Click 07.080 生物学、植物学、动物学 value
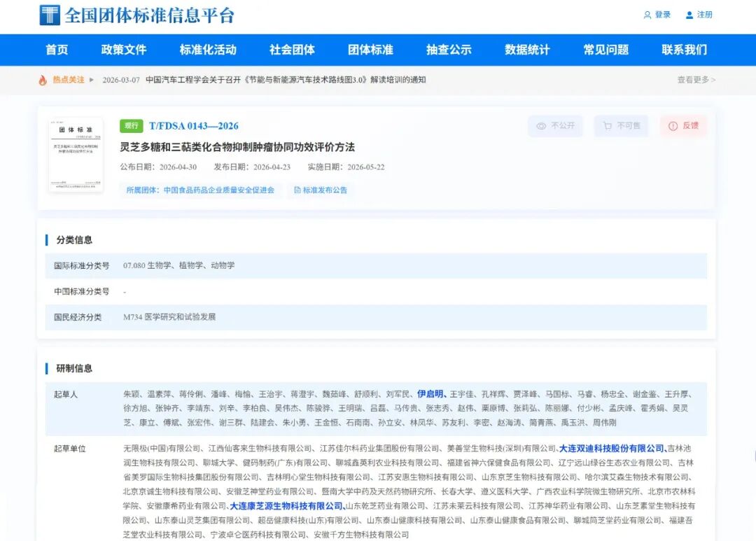Viewport: 756px width, 541px height. [179, 266]
